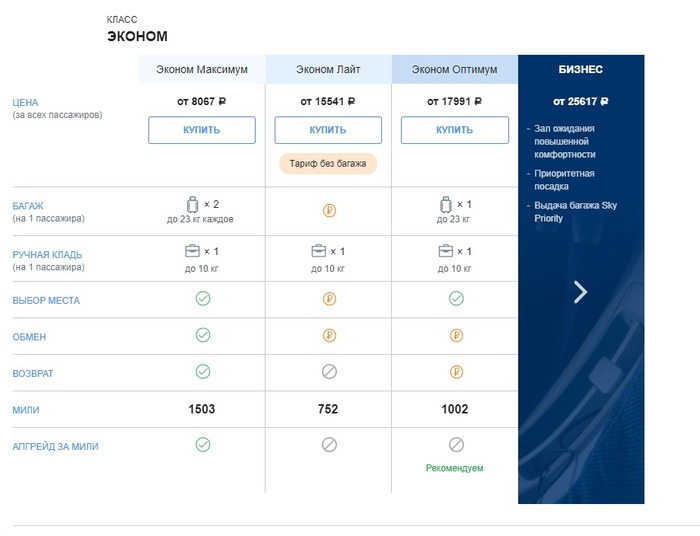Open the БИЗНЕС class panel header
Image resolution: width=700 pixels, height=536 pixels.
[580, 70]
